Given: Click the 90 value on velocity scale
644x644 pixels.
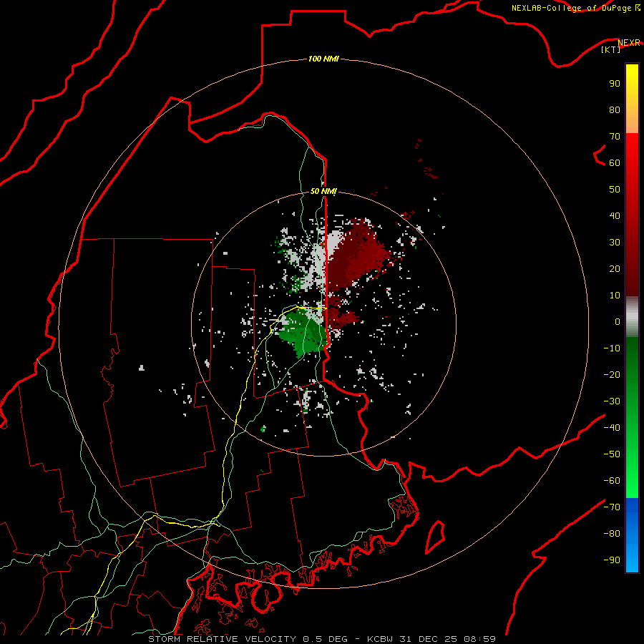Looking at the screenshot, I should (615, 84).
